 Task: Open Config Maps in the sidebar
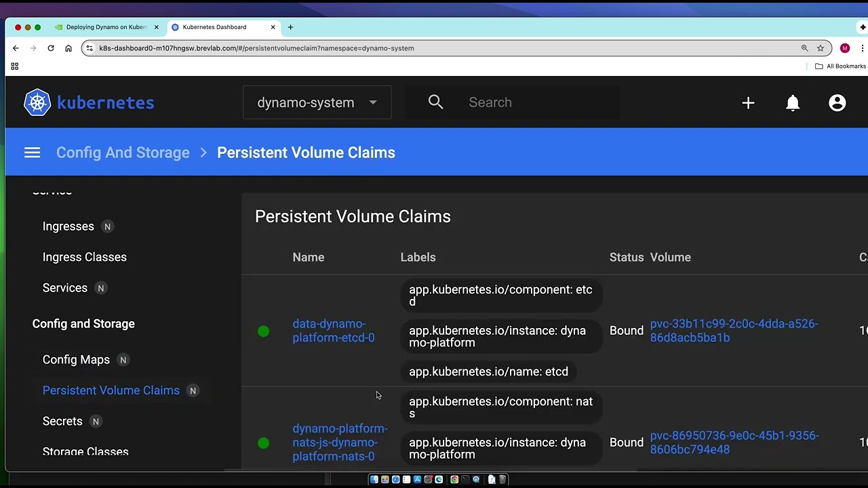coord(76,360)
